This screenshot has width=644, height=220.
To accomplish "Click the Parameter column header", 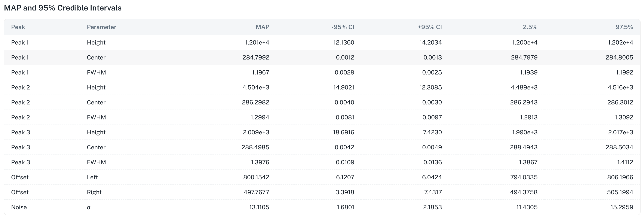I will (x=101, y=27).
